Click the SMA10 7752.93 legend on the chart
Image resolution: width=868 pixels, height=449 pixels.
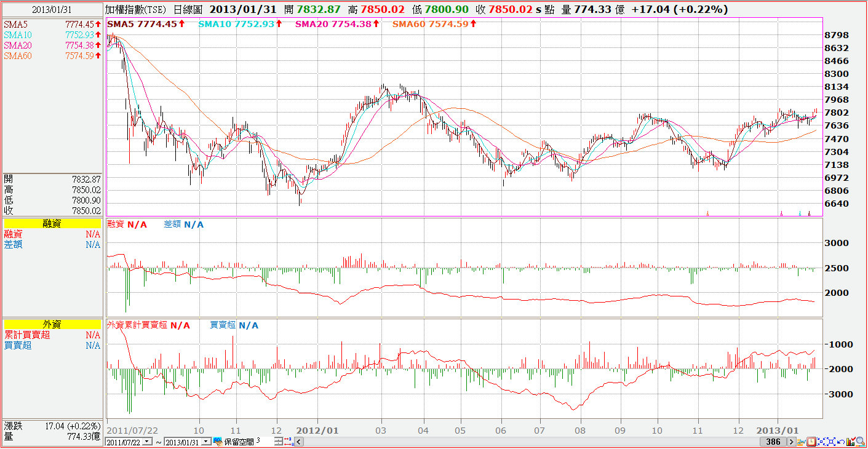(240, 23)
